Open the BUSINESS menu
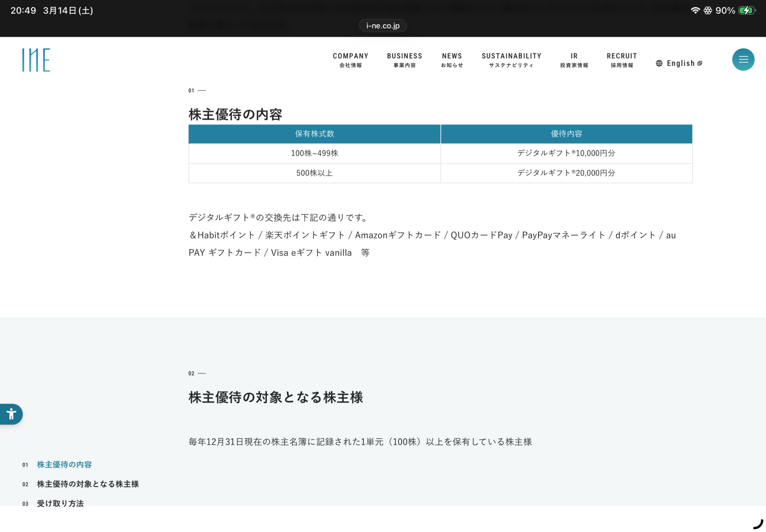766x532 pixels. (404, 60)
